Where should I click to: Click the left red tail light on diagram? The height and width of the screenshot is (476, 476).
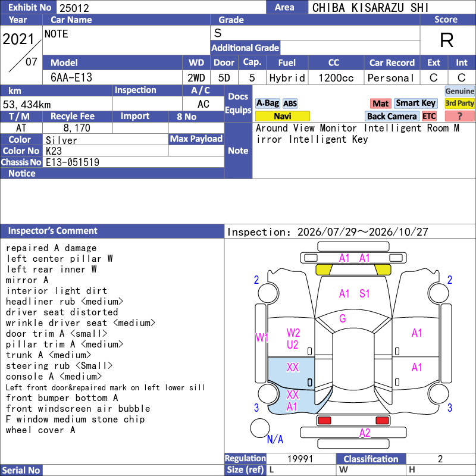point(324,421)
